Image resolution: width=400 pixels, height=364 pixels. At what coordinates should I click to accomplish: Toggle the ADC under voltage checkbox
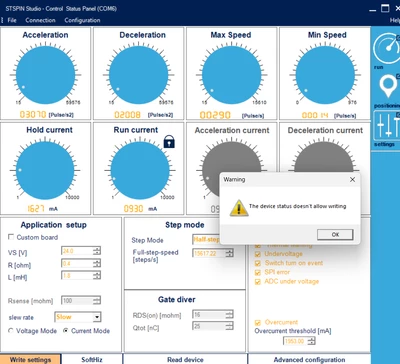pyautogui.click(x=258, y=282)
